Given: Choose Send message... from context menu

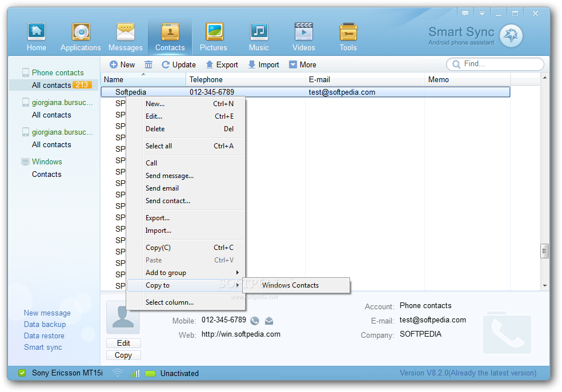Looking at the screenshot, I should coord(186,176).
